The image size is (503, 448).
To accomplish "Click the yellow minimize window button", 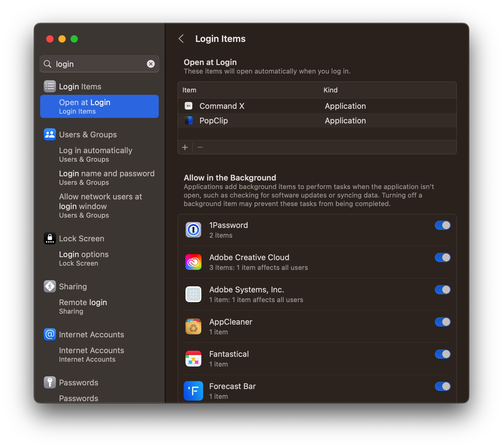I will coord(62,39).
